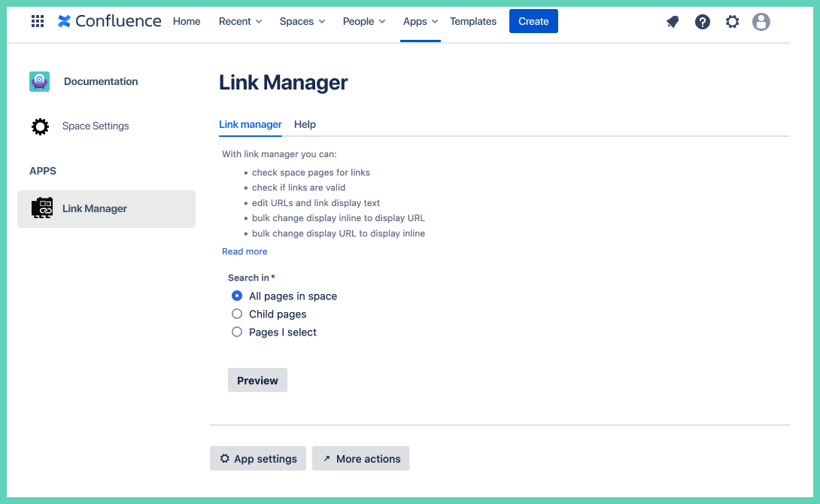Open your profile avatar menu
Screen dimensions: 820x504
pos(761,22)
